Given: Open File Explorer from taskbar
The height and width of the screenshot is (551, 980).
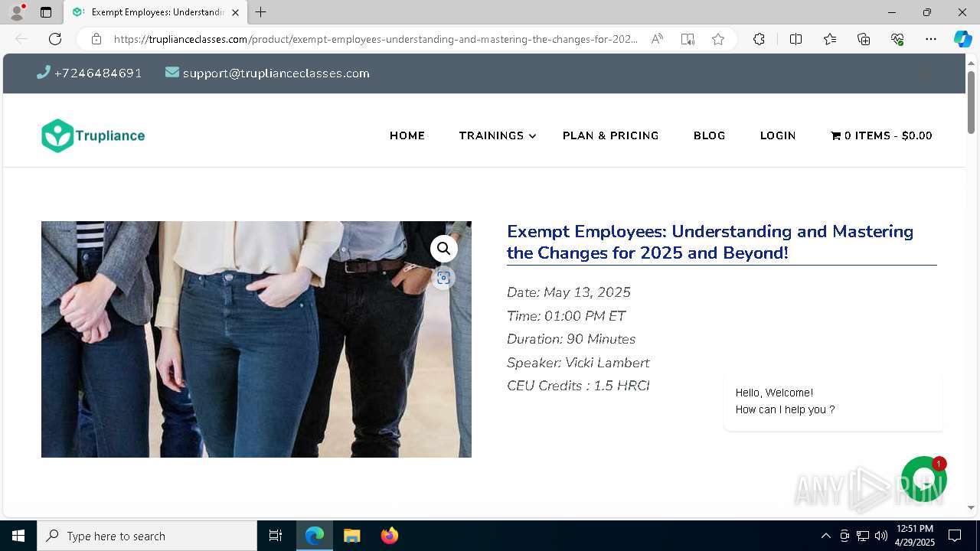Looking at the screenshot, I should (351, 536).
